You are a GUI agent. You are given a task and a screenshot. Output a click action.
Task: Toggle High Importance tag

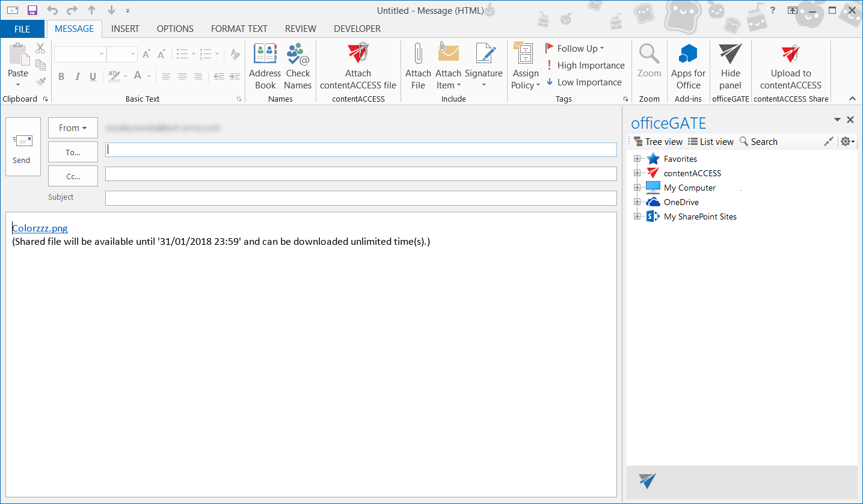585,66
